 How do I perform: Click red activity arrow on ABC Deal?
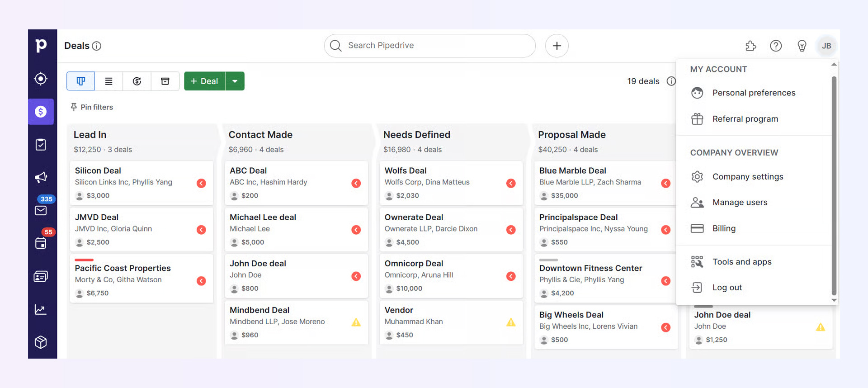356,183
